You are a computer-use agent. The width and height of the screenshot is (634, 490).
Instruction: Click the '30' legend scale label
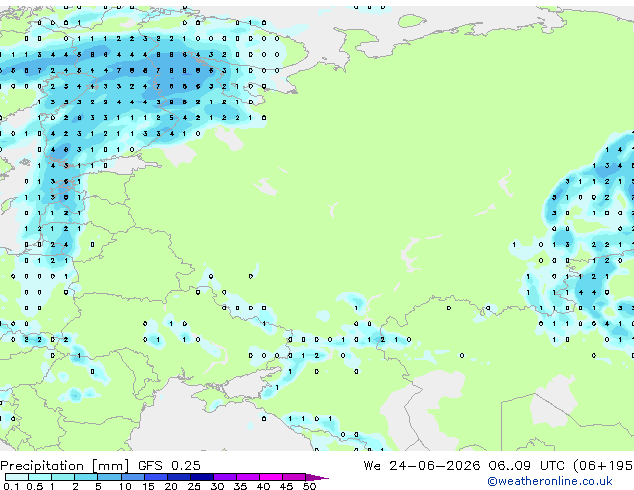[217, 486]
